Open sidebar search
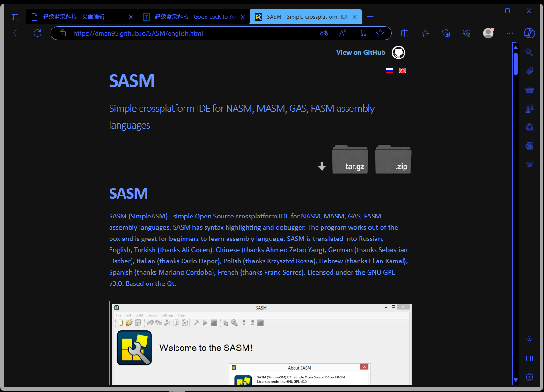This screenshot has width=544, height=392. 529,52
